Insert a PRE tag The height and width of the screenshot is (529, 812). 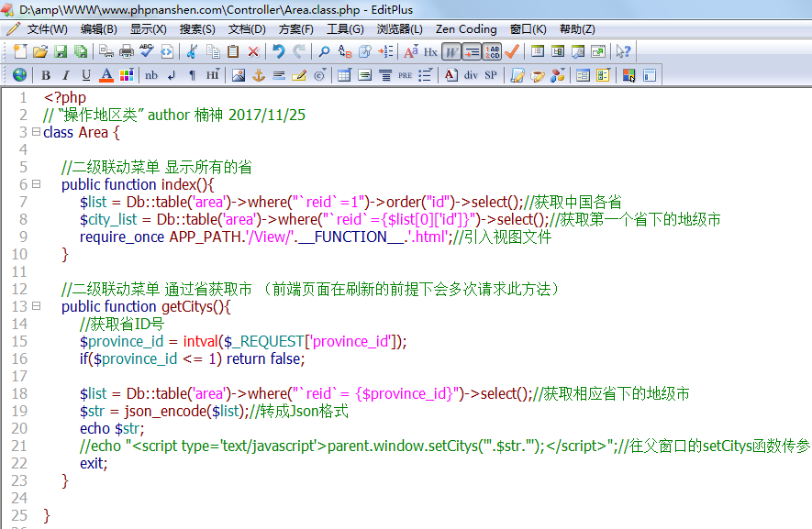click(x=405, y=75)
